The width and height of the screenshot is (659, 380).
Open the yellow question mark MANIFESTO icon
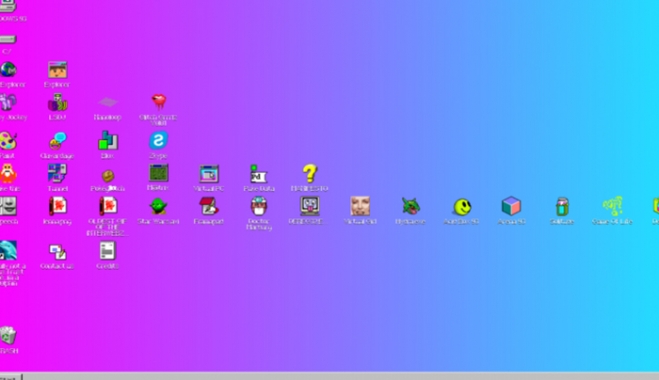pyautogui.click(x=310, y=173)
